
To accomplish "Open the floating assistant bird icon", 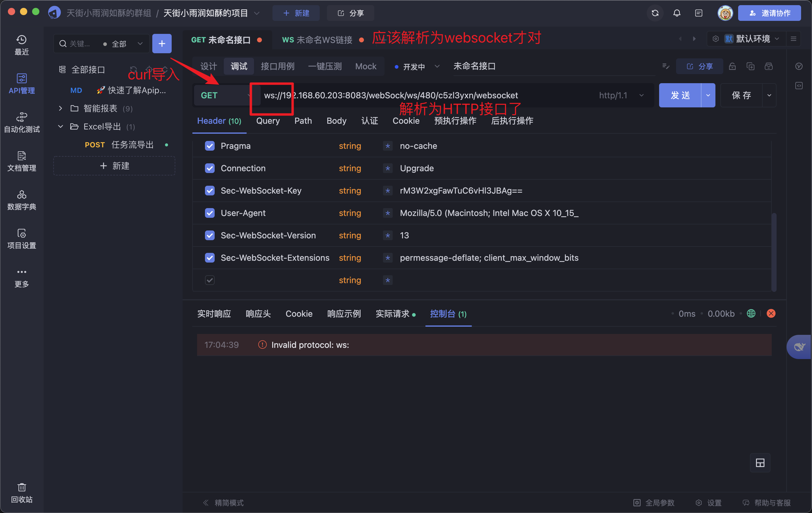I will (x=799, y=347).
